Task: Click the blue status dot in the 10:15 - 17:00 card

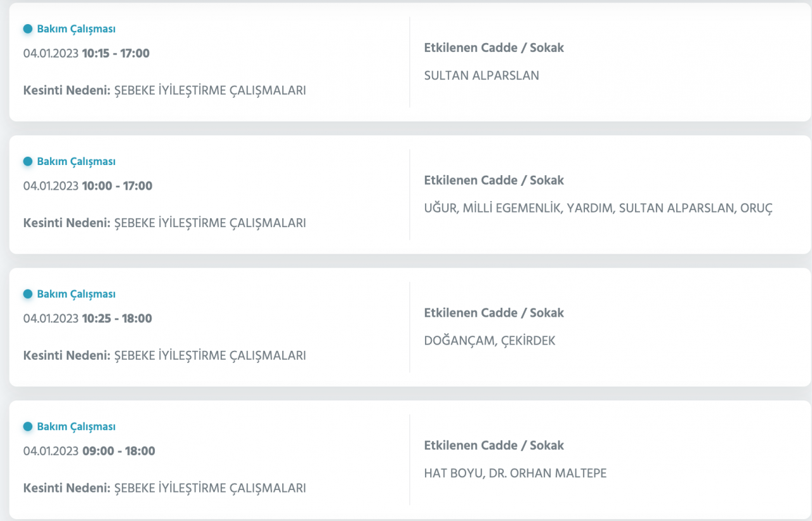Action: tap(28, 29)
